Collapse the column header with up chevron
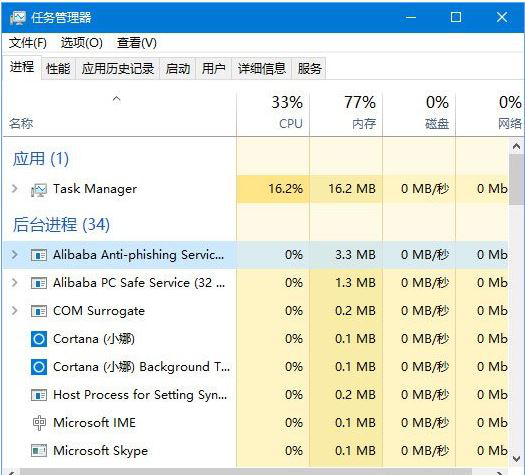This screenshot has height=475, width=525. [x=116, y=98]
